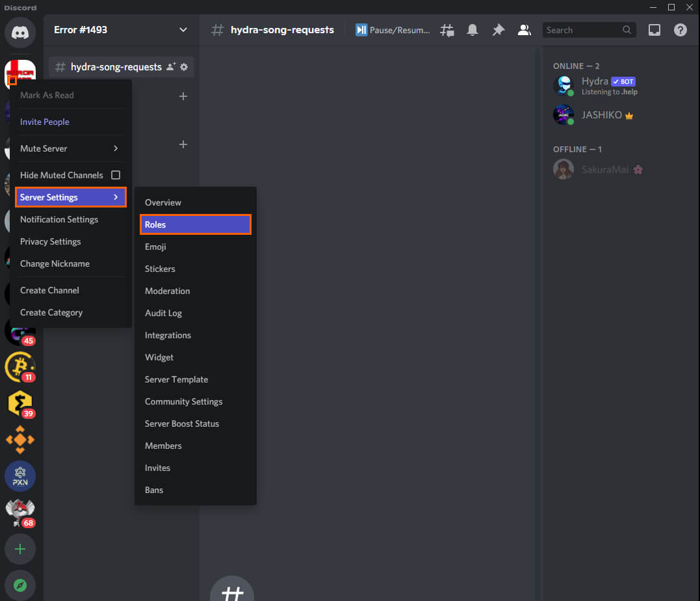Open the orange Binance diamond server
This screenshot has height=601, width=700.
click(x=20, y=440)
